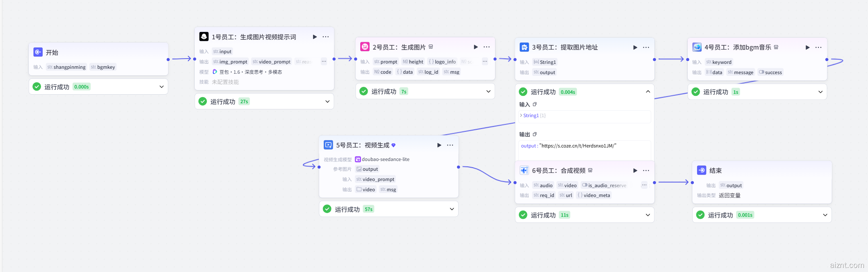Screen dimensions: 868x272
Task: Open the more options menu on 1号员工 node
Action: point(326,37)
